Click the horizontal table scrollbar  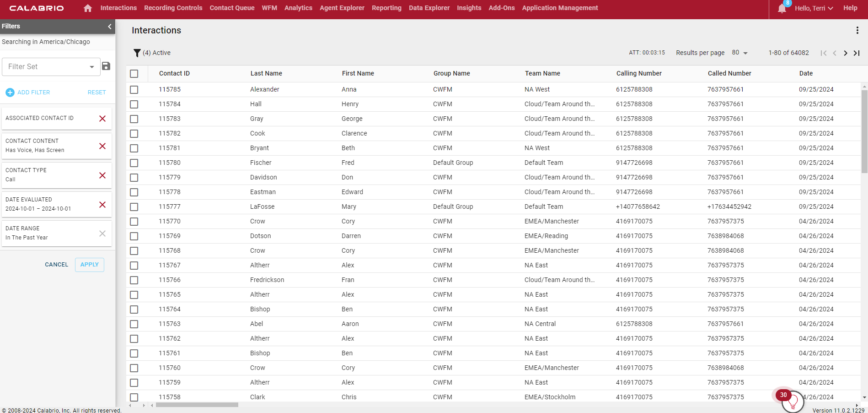197,405
